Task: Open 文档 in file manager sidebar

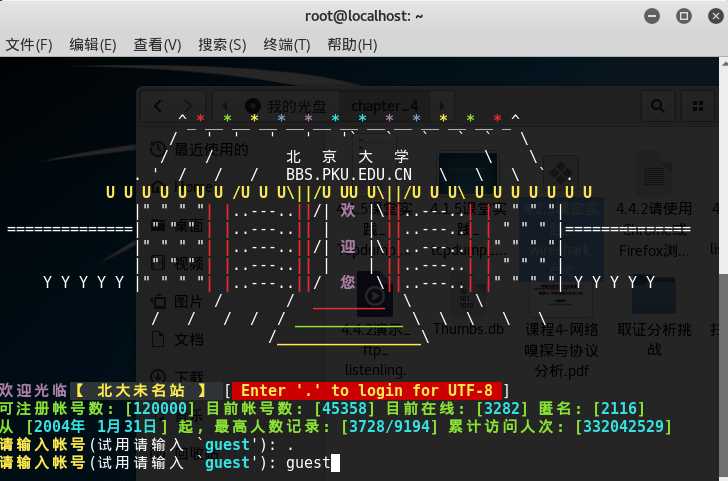Action: pyautogui.click(x=177, y=339)
